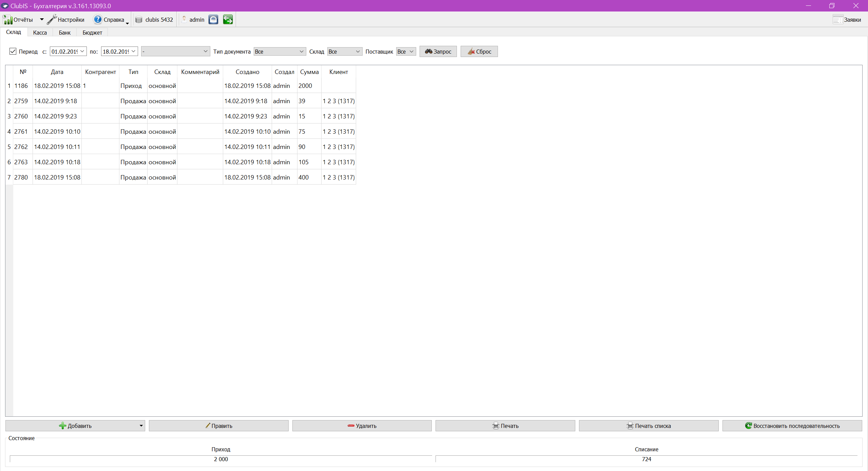This screenshot has height=471, width=868.
Task: Open the Отчёты reports icon
Action: pos(7,19)
